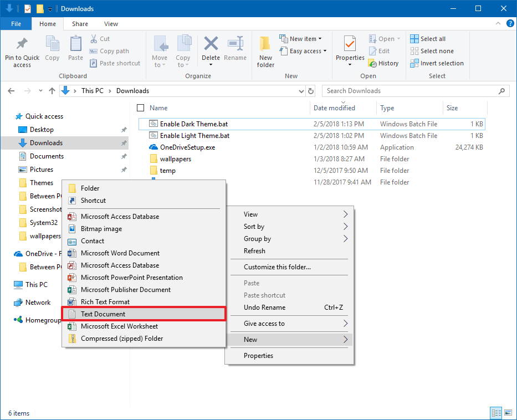517x420 pixels.
Task: Click OneDriveSetup.exe cloud icon
Action: pos(153,147)
